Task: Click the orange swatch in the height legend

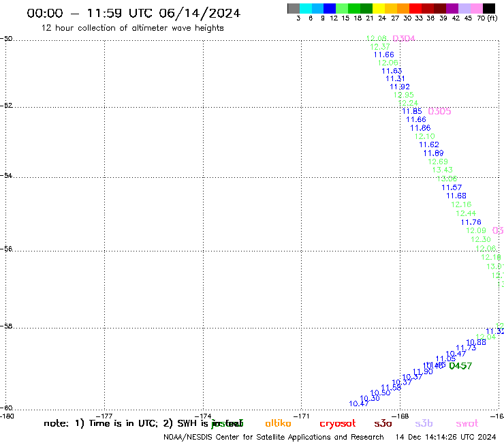Action: pyautogui.click(x=403, y=8)
